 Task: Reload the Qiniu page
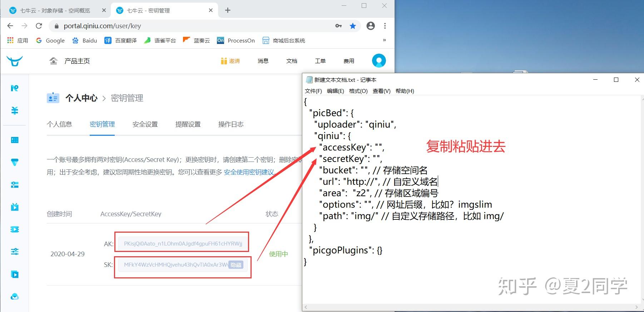click(x=39, y=26)
